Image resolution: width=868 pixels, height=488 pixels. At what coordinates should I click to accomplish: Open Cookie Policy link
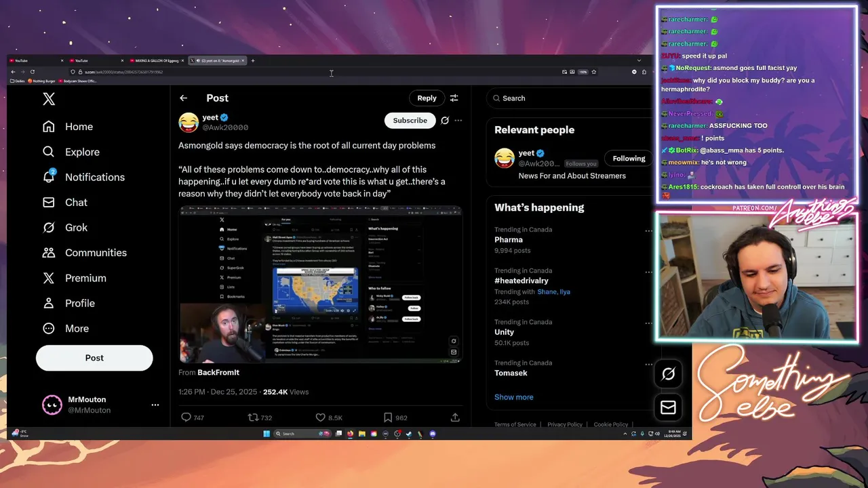coord(611,424)
